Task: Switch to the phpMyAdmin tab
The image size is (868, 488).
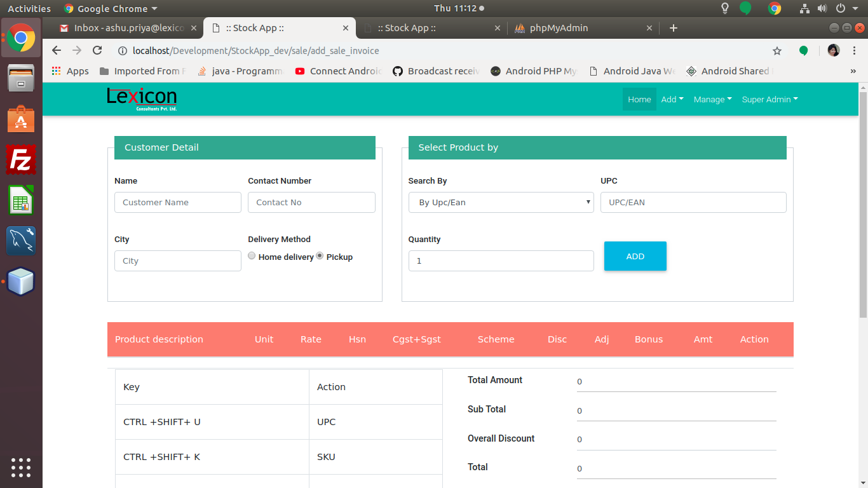Action: (559, 28)
